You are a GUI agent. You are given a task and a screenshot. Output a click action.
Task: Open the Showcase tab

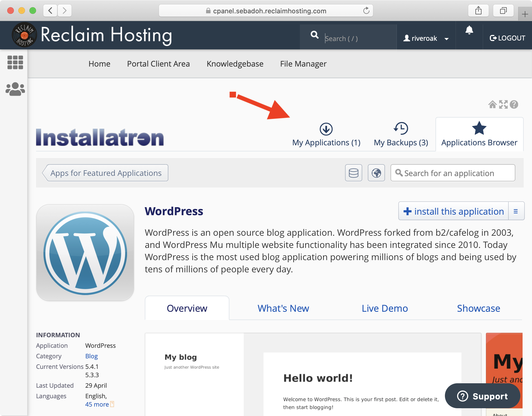(x=478, y=308)
